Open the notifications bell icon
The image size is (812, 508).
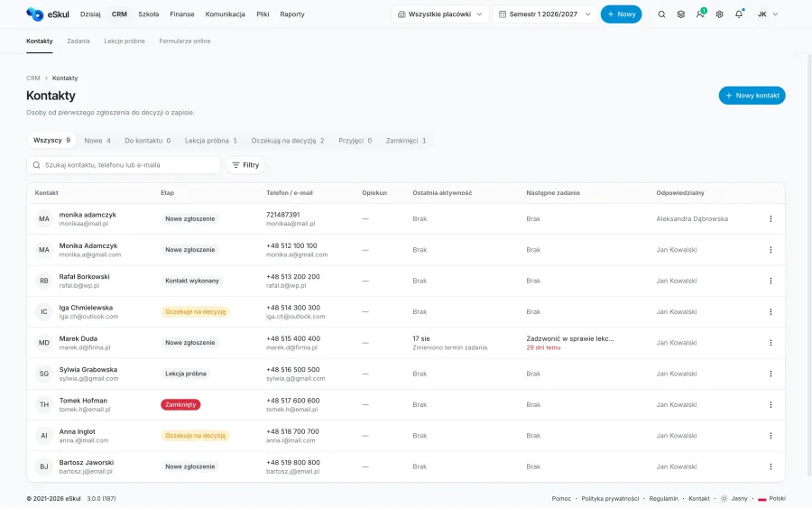click(739, 14)
